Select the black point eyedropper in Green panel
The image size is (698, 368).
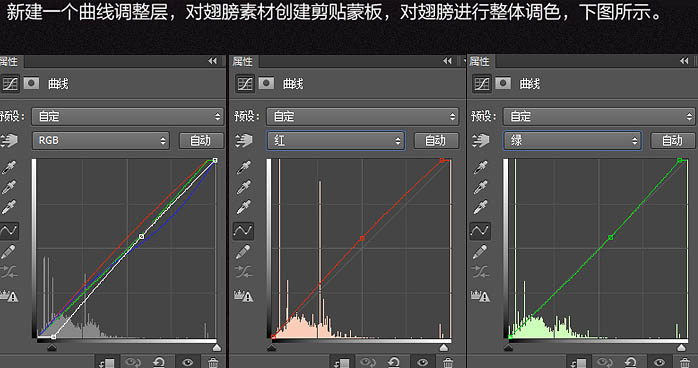point(480,167)
